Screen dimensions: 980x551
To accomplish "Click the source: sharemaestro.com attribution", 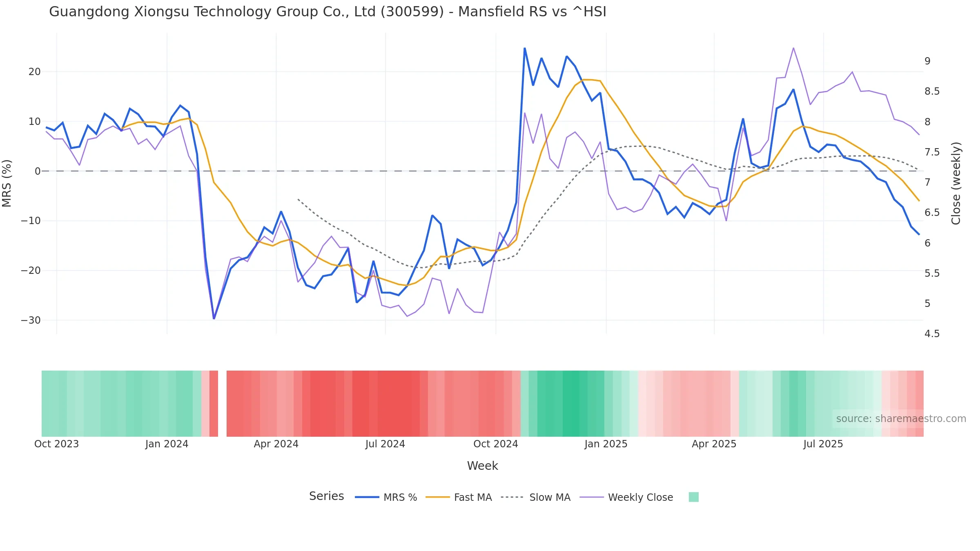I will pos(901,419).
